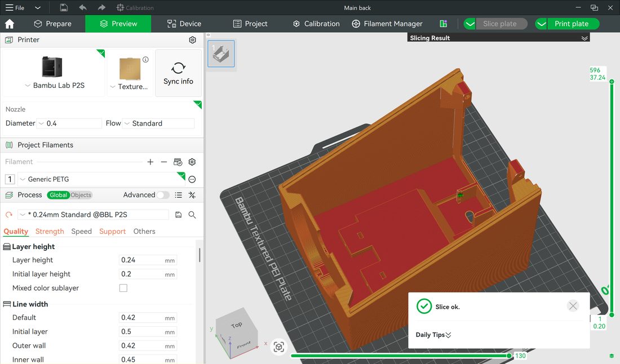The height and width of the screenshot is (364, 620).
Task: Search process settings magnifier icon
Action: [x=192, y=215]
